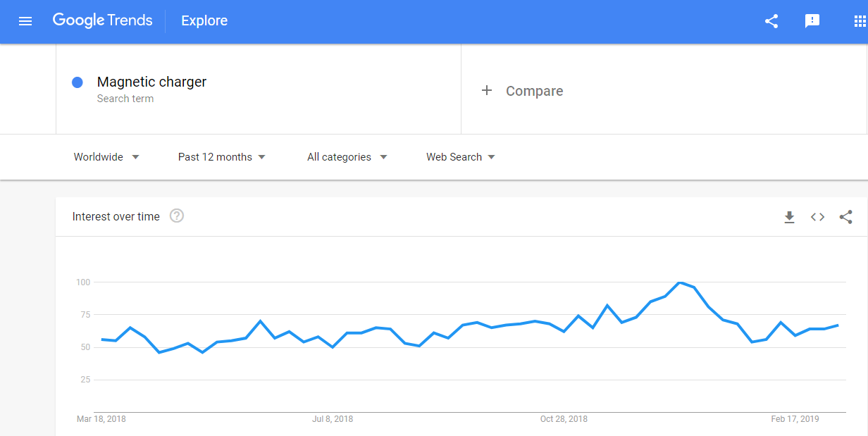Viewport: 868px width, 436px height.
Task: Open the send feedback icon
Action: [812, 21]
